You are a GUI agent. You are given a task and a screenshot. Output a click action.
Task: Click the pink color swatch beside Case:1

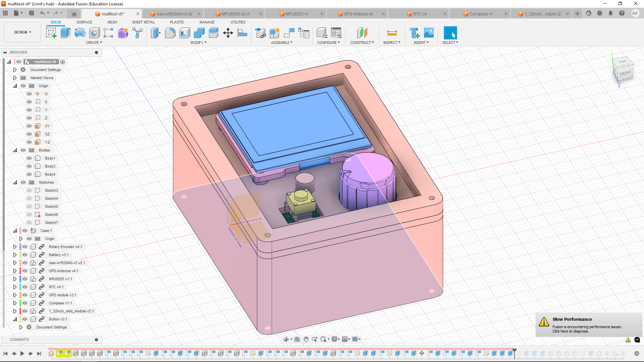pyautogui.click(x=20, y=231)
